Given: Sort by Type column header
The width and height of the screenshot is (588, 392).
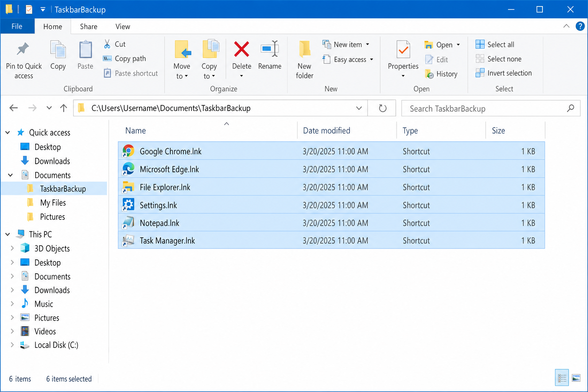Looking at the screenshot, I should point(441,131).
